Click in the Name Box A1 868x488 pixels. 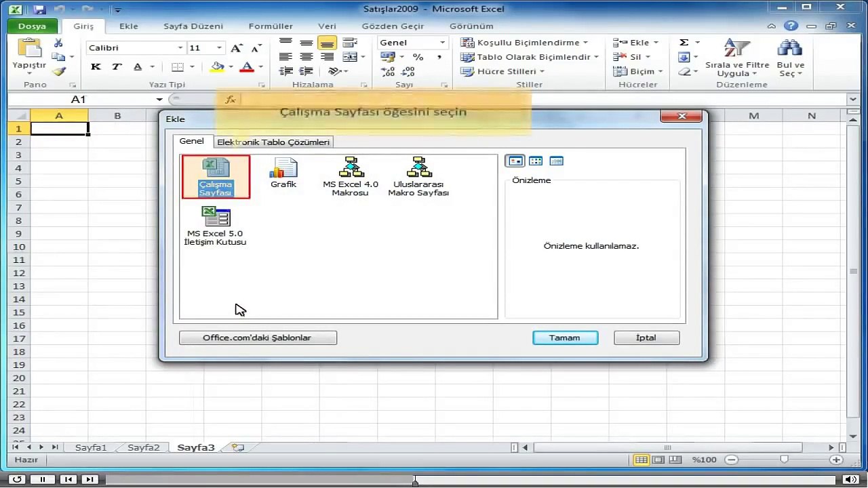(79, 100)
